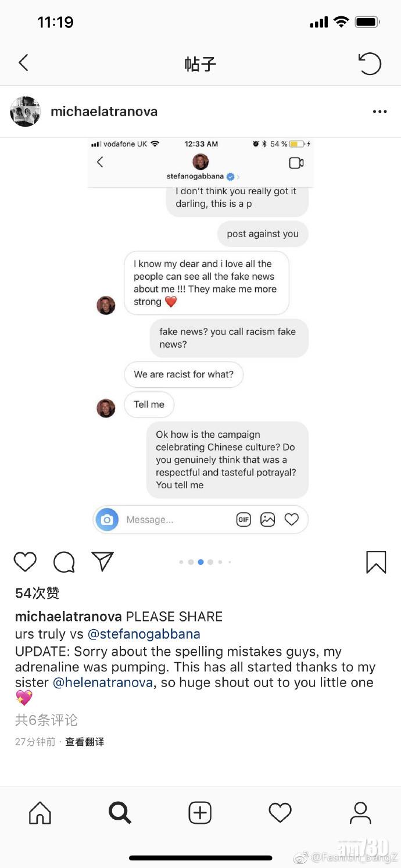Like the post with heart icon
401x868 pixels.
pos(25,562)
